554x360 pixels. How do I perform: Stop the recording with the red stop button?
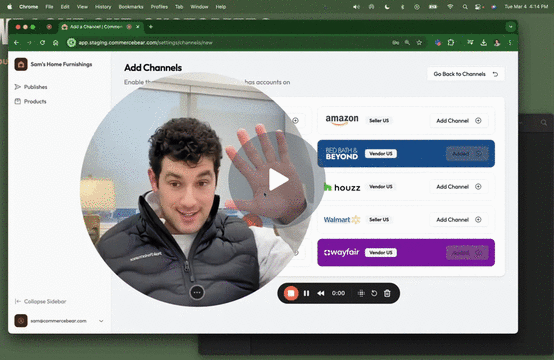(x=291, y=293)
